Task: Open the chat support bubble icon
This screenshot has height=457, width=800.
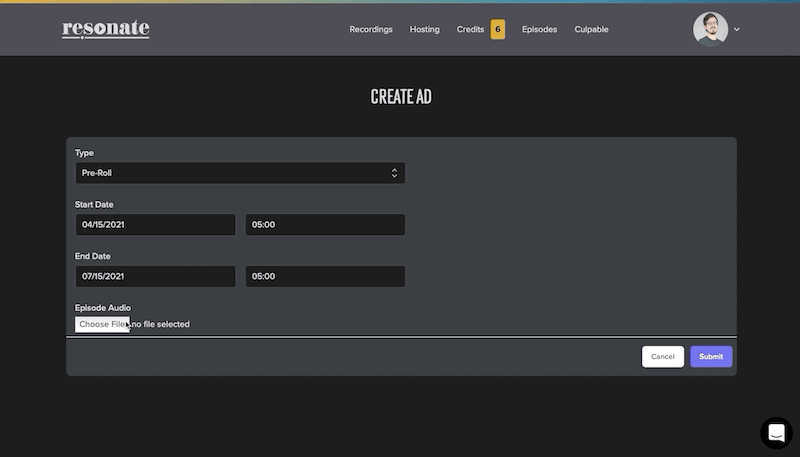Action: 776,433
